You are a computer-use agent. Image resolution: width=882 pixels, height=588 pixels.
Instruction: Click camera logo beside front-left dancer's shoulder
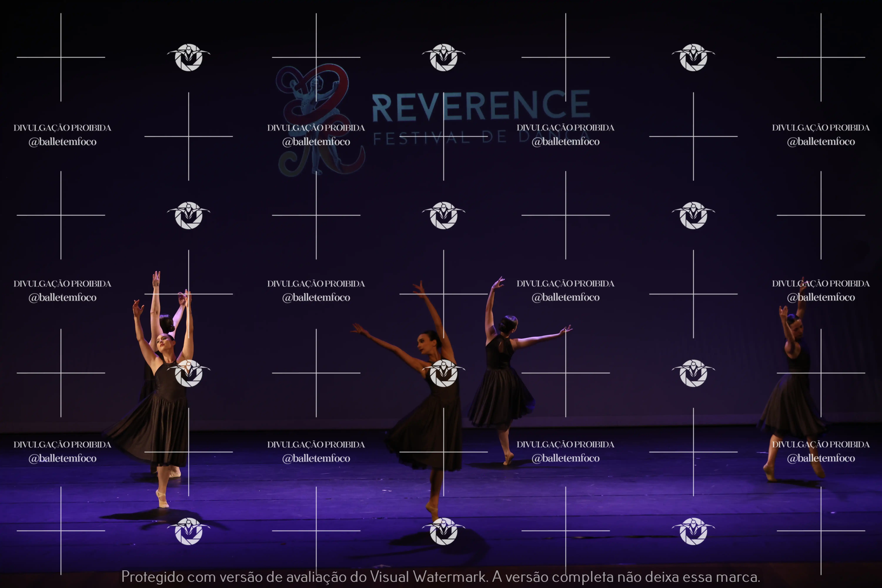[189, 373]
